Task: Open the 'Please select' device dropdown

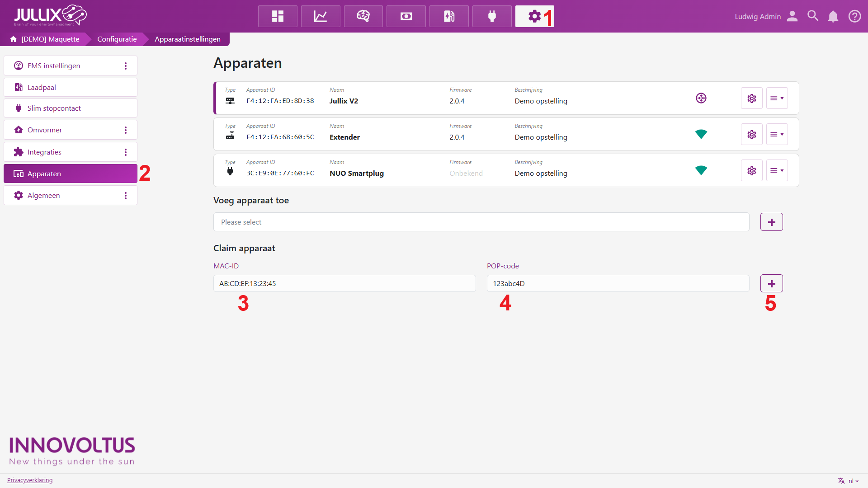Action: (x=481, y=222)
